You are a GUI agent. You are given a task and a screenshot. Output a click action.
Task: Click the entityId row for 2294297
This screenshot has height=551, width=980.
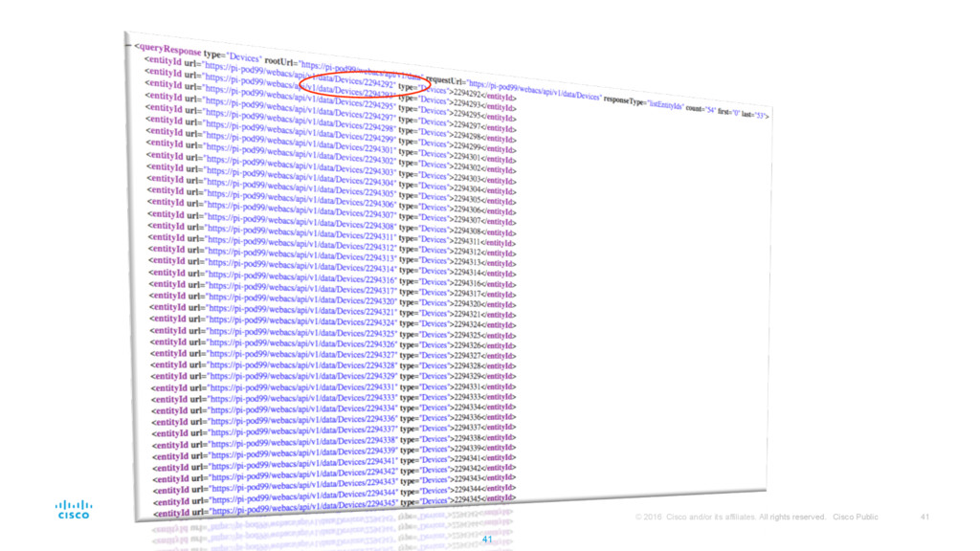click(x=330, y=112)
